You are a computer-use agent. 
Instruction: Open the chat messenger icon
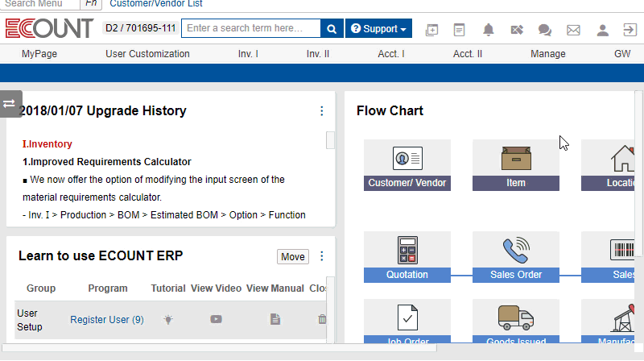point(545,30)
